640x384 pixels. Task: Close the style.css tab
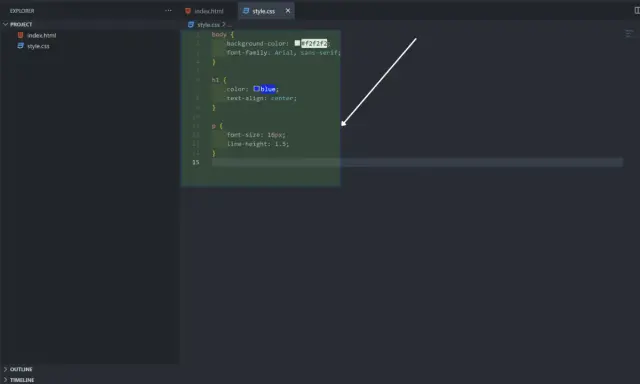click(288, 11)
